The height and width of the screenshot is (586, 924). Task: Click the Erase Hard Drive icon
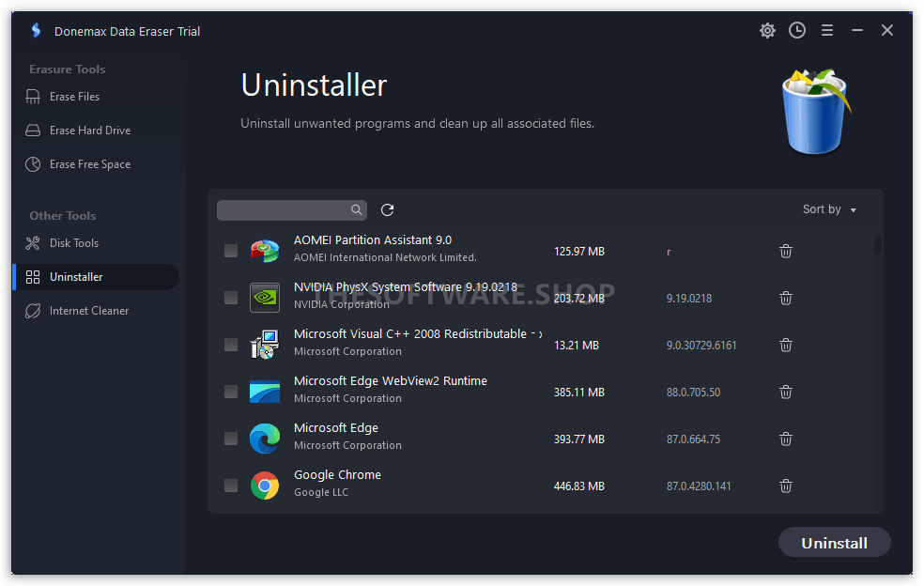point(33,131)
